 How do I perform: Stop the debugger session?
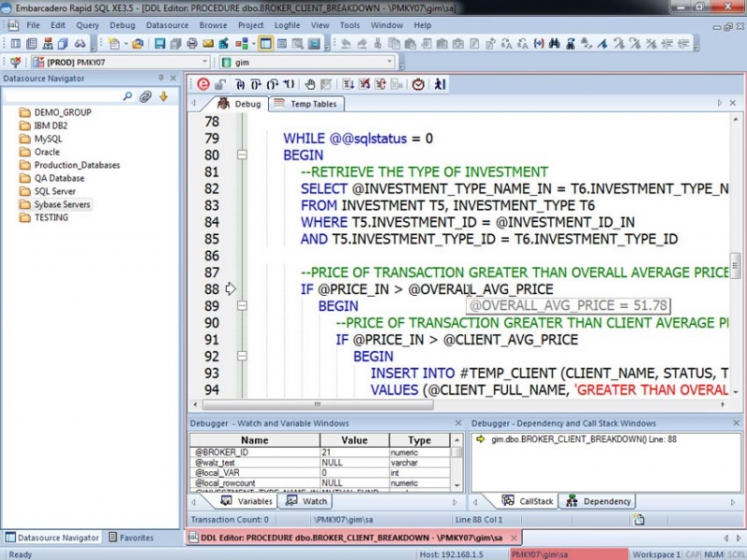point(204,84)
